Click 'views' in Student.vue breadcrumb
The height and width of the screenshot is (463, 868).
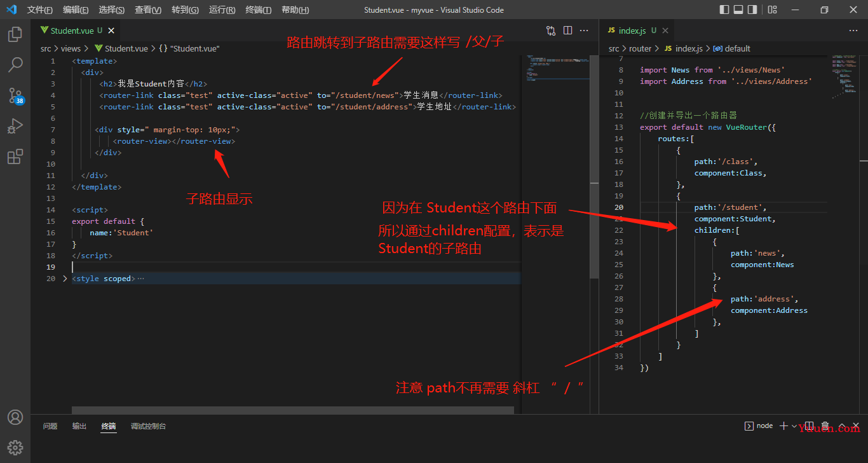71,48
